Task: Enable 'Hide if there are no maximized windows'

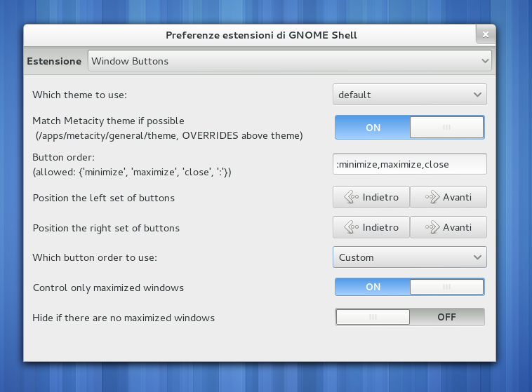Action: tap(409, 317)
